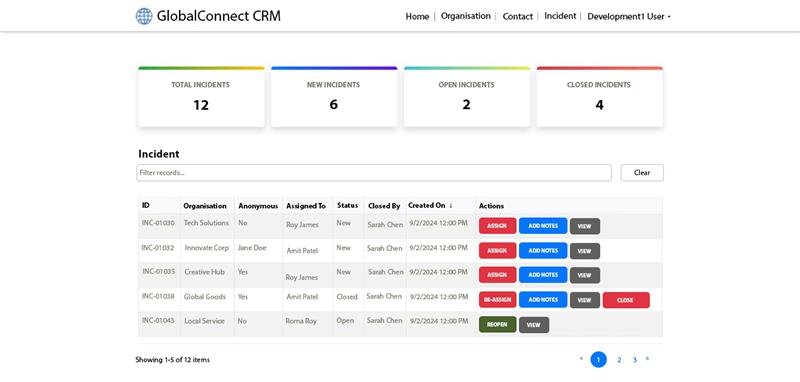Screen dimensions: 800x382
Task: View incident INC-01043 Local Service
Action: click(x=534, y=325)
